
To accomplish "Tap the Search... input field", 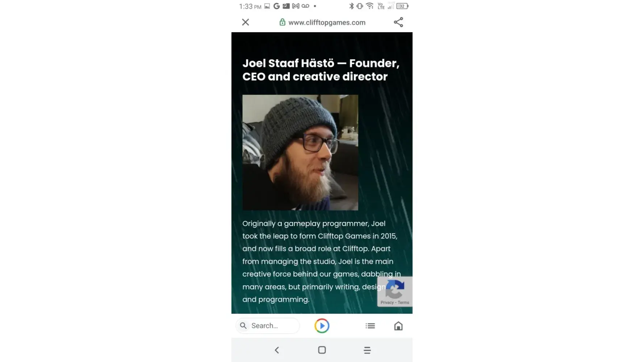I will click(267, 325).
